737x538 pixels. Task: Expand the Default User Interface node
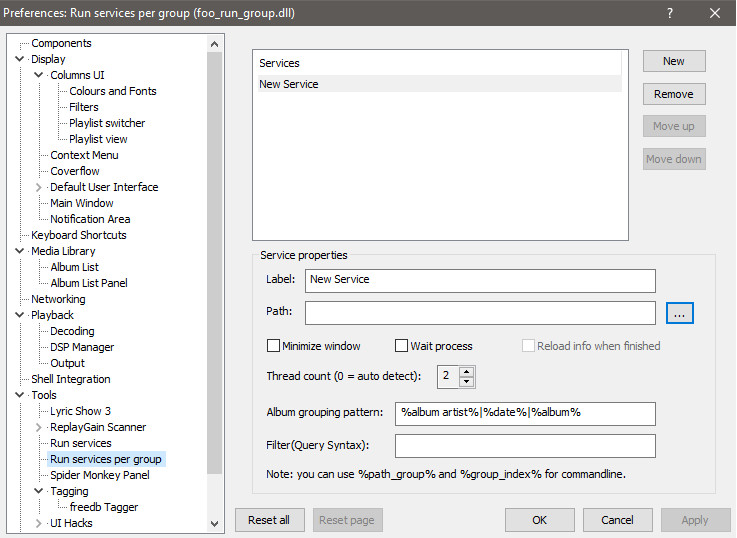(x=39, y=187)
